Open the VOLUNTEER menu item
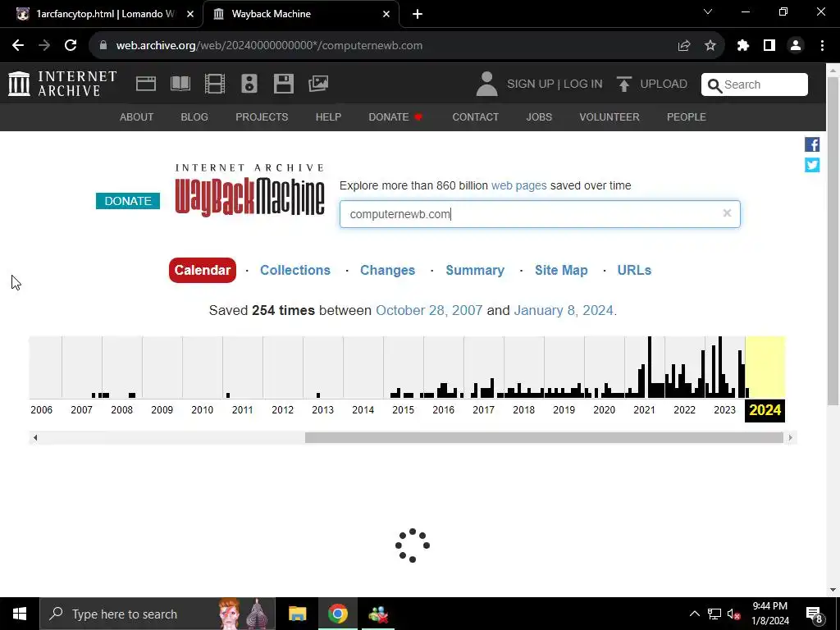The image size is (840, 630). 609,116
